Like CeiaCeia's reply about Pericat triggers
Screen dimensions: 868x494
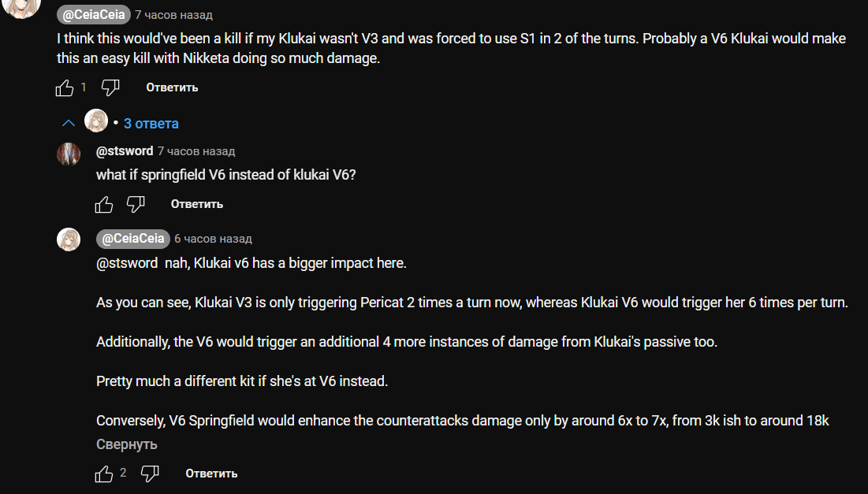click(x=104, y=474)
